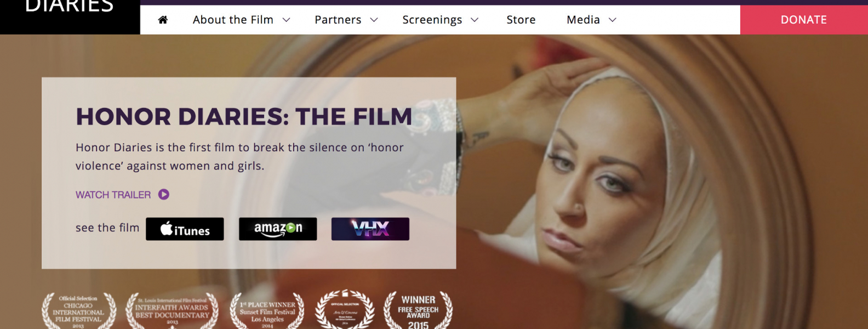This screenshot has height=329, width=868.
Task: Select the Media menu label
Action: point(583,20)
